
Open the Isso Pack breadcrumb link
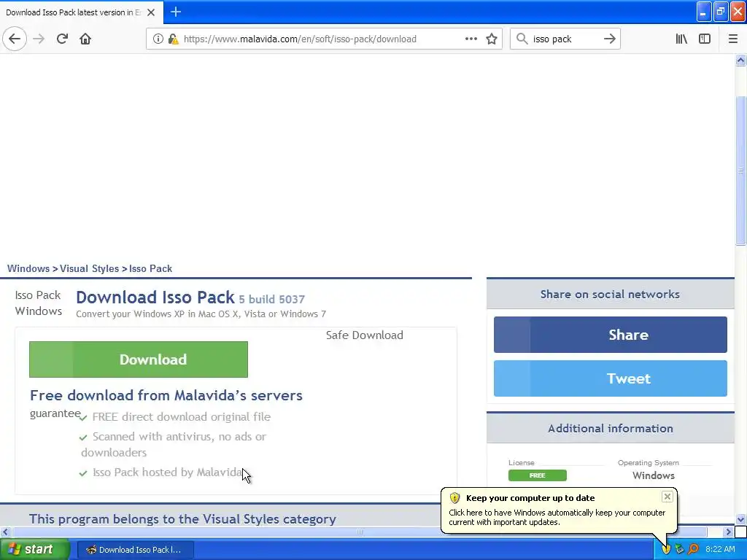(150, 268)
